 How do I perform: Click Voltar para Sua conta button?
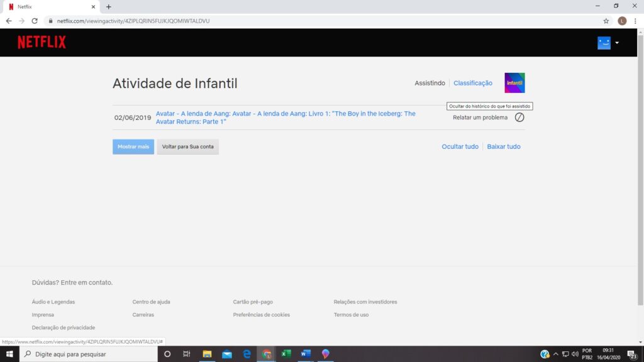[x=187, y=146]
